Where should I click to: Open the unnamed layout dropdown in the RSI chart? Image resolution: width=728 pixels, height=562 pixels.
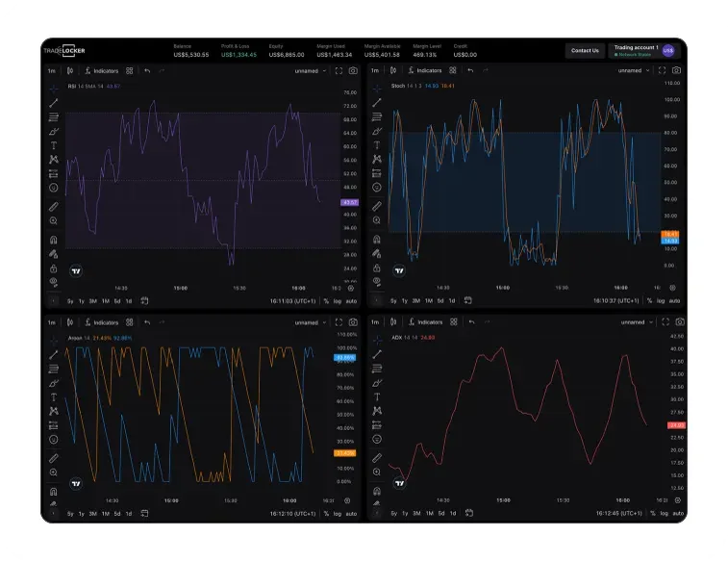tap(310, 71)
